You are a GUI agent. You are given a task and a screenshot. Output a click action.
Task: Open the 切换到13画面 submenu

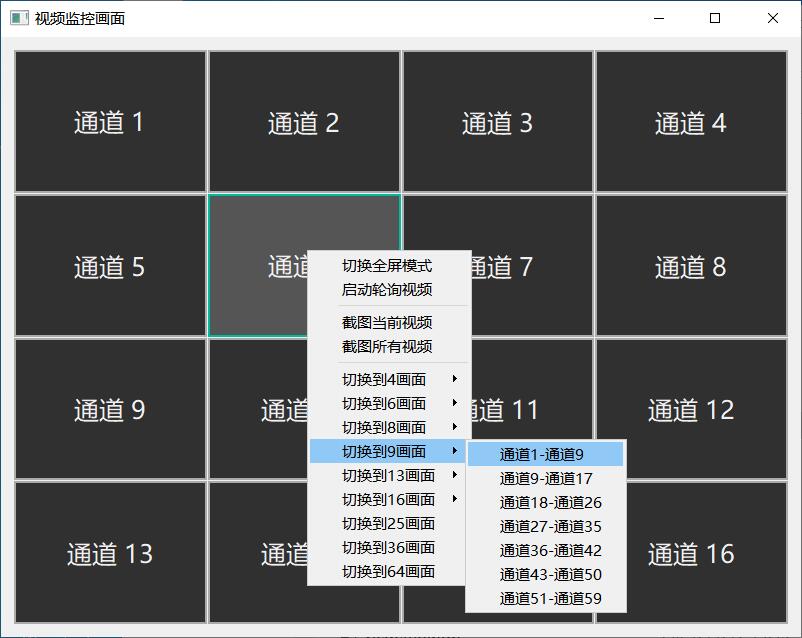[x=387, y=476]
